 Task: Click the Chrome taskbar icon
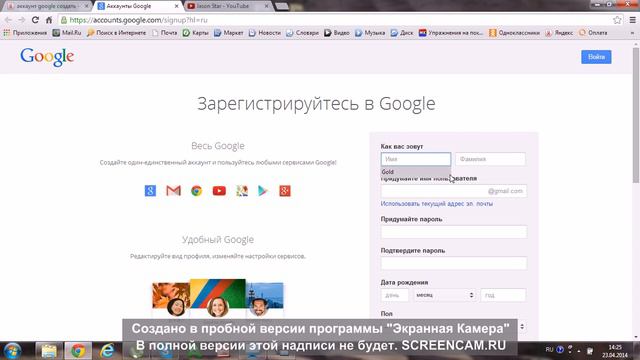(78, 351)
